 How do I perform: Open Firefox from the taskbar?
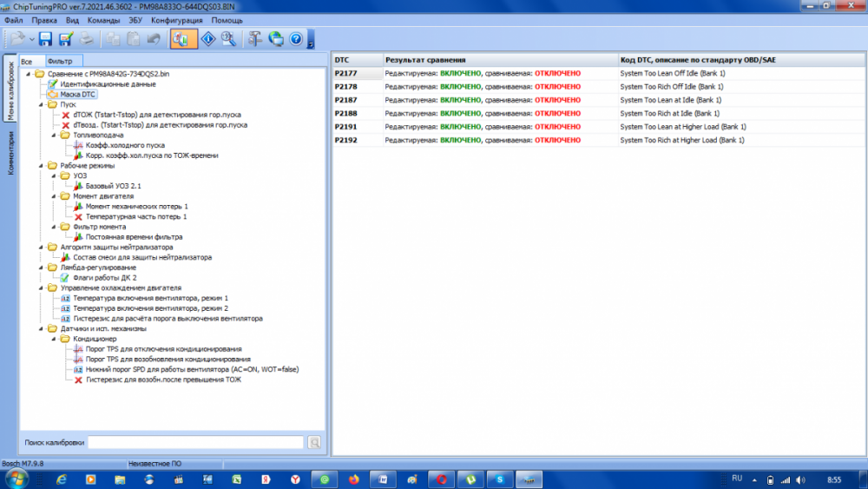[354, 479]
